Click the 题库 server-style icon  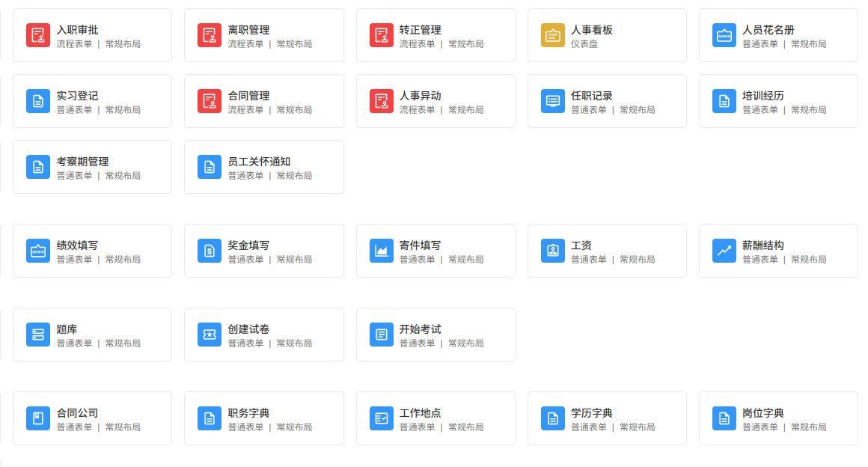click(38, 335)
